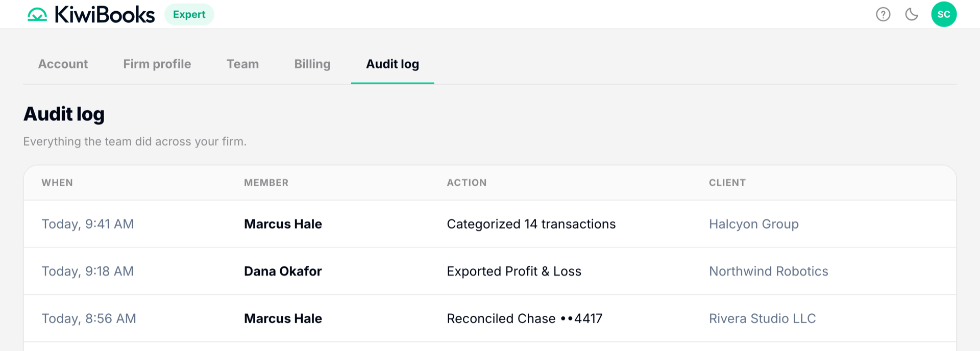Switch to the Firm profile tab
Image resolution: width=980 pixels, height=351 pixels.
click(157, 64)
